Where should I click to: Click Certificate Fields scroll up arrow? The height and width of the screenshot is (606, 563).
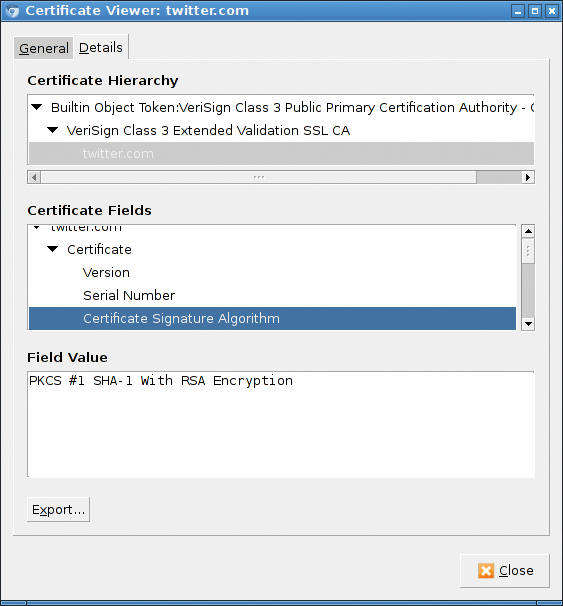(x=528, y=231)
